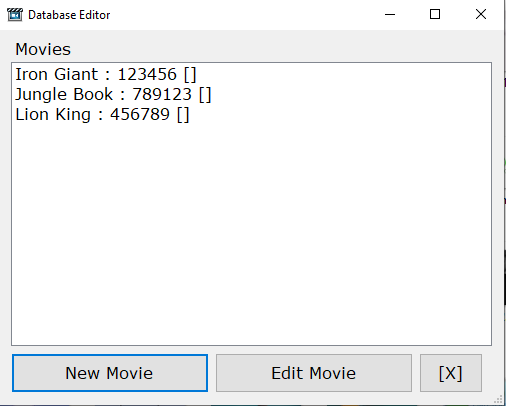506x406 pixels.
Task: Select the Jungle Book movie name
Action: point(64,94)
